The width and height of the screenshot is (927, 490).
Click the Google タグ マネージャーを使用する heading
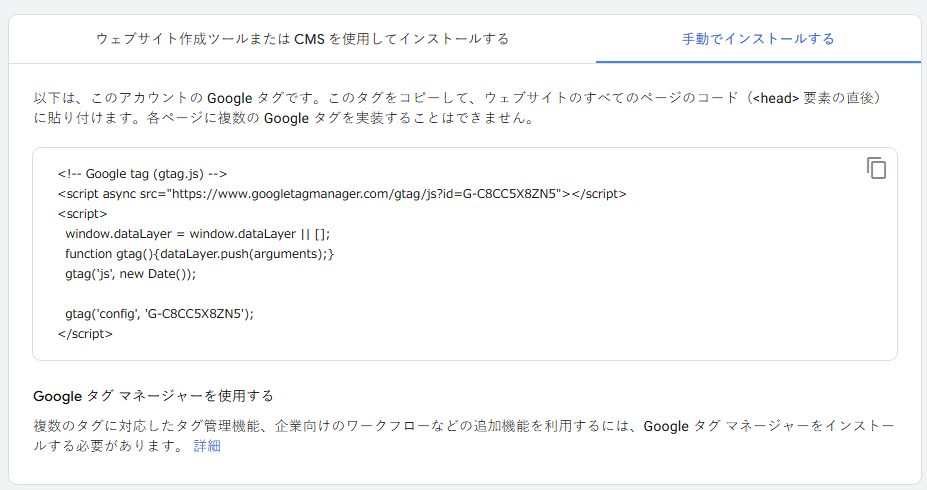[x=153, y=396]
